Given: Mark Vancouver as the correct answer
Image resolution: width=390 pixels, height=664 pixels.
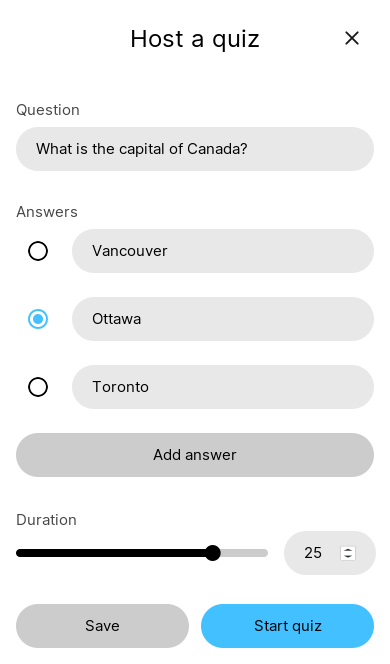Looking at the screenshot, I should pyautogui.click(x=38, y=251).
